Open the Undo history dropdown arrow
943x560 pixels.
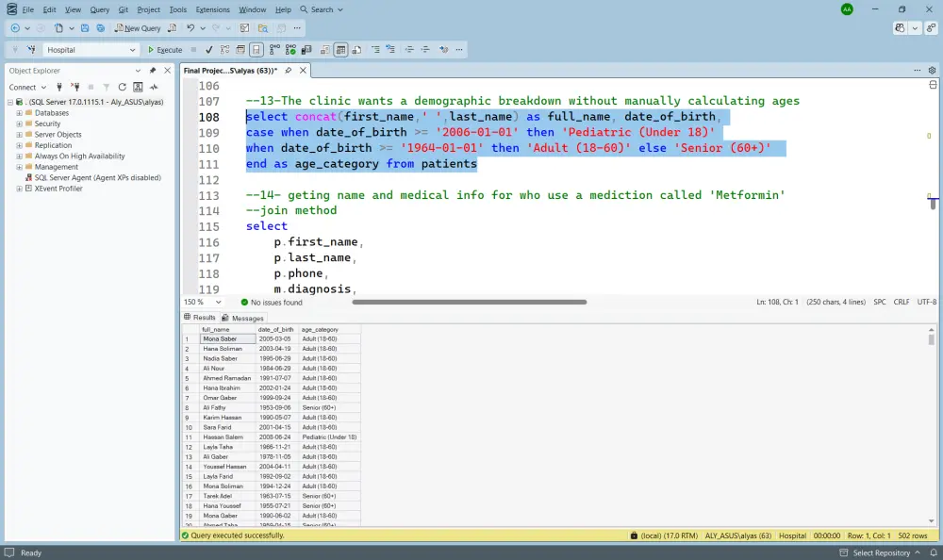tap(203, 28)
